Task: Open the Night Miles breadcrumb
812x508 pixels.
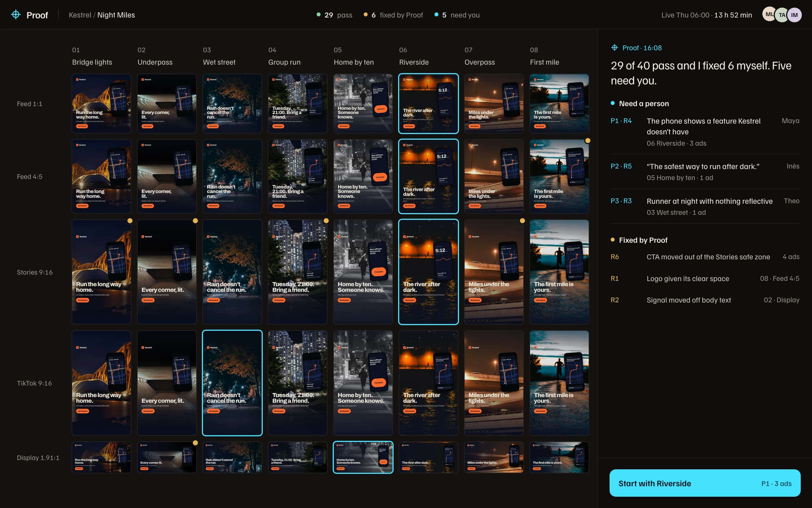Action: click(116, 15)
